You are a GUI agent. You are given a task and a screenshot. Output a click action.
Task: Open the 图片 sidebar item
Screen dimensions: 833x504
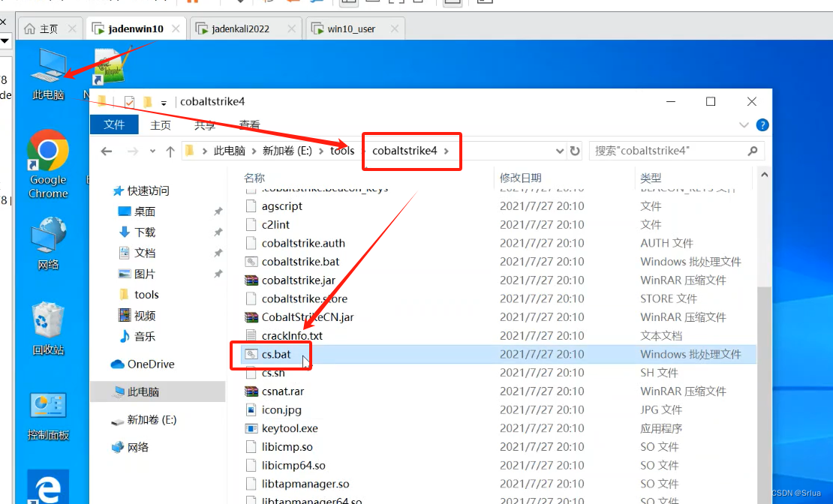tap(137, 274)
